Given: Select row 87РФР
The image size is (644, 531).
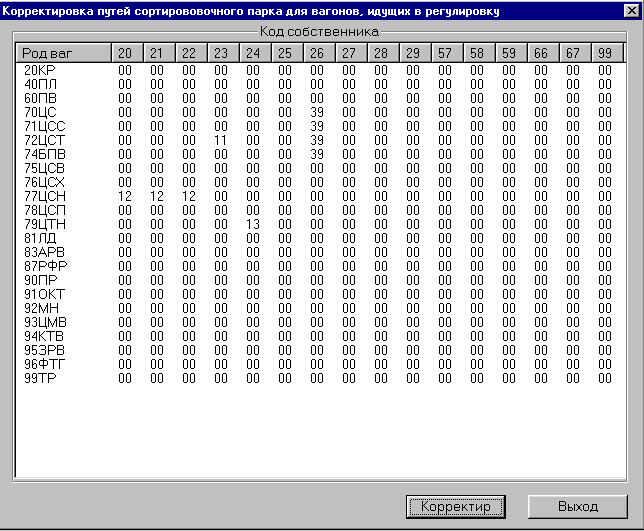Looking at the screenshot, I should click(320, 266).
